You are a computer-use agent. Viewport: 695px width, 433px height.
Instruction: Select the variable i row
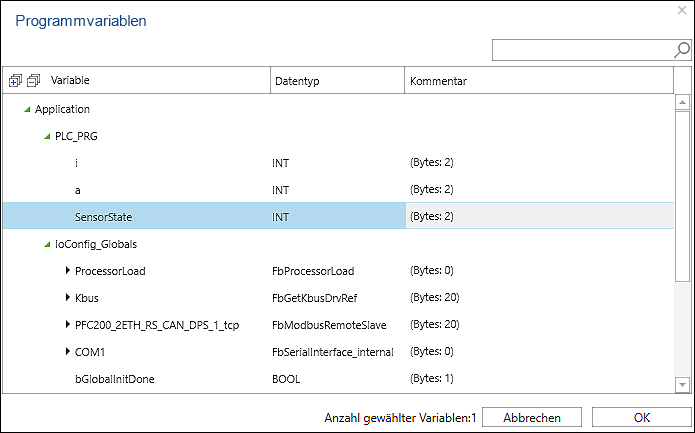pyautogui.click(x=338, y=163)
